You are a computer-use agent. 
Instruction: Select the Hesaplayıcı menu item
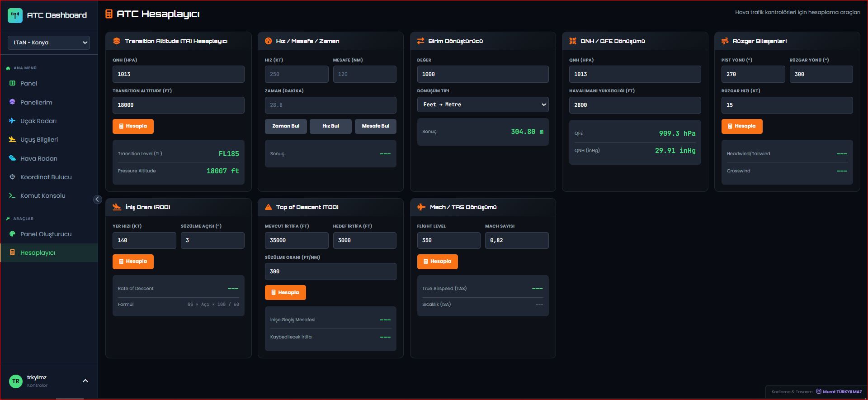(x=49, y=252)
